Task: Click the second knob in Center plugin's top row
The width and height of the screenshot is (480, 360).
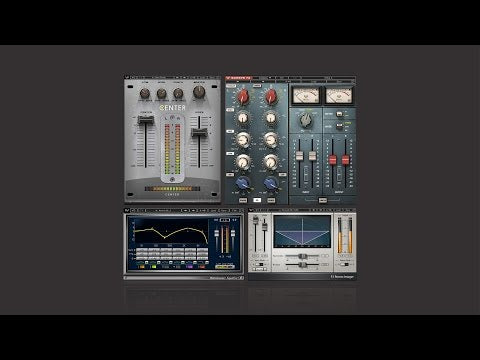Action: tap(161, 93)
